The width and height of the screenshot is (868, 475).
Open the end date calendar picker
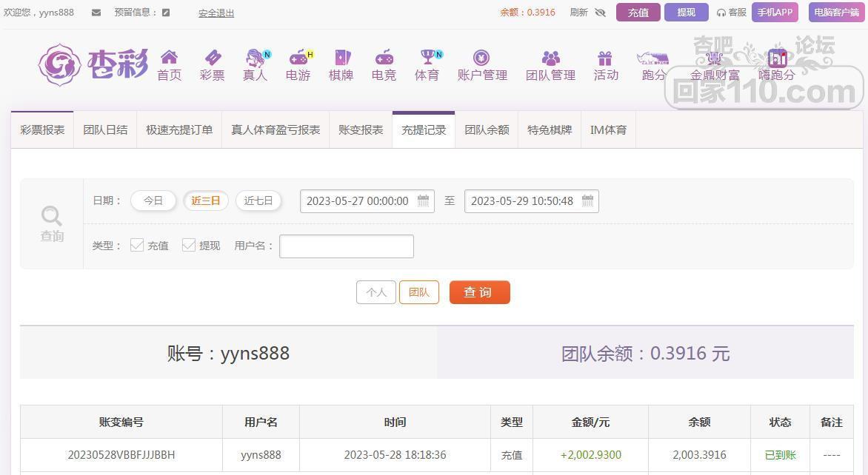tap(587, 201)
